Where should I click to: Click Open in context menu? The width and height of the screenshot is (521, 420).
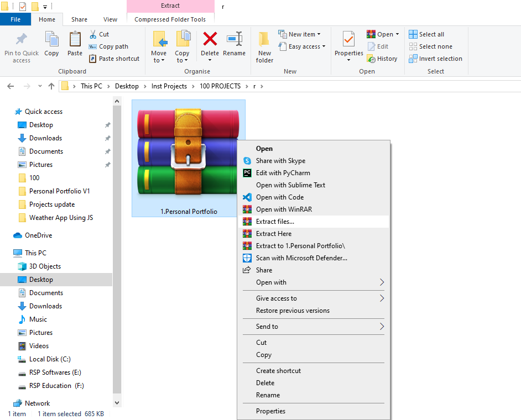314,149
